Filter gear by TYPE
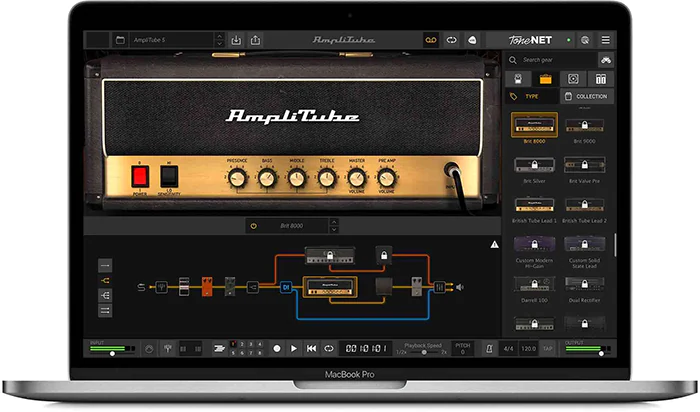The image size is (700, 412). point(532,96)
